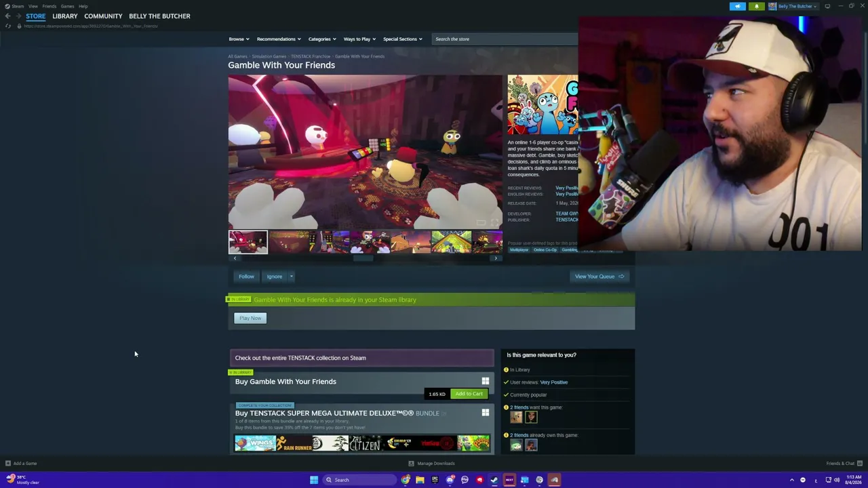Viewport: 868px width, 488px height.
Task: Open Steam notifications bell
Action: coord(757,6)
